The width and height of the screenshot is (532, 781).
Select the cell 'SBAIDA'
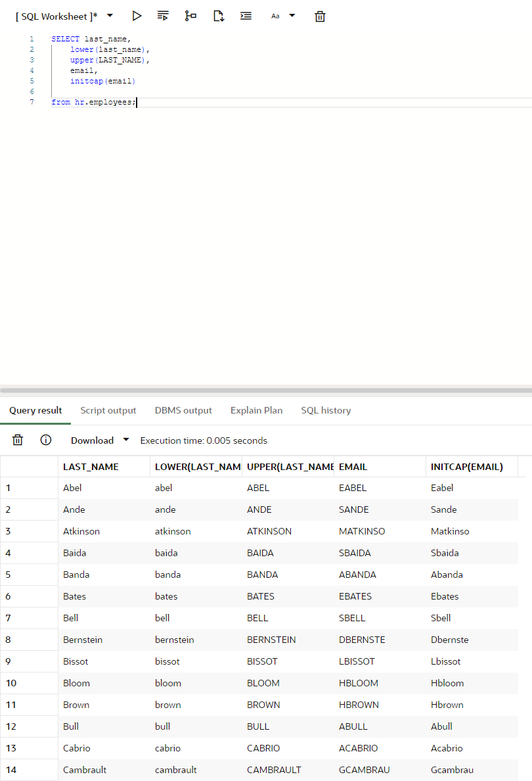point(380,553)
